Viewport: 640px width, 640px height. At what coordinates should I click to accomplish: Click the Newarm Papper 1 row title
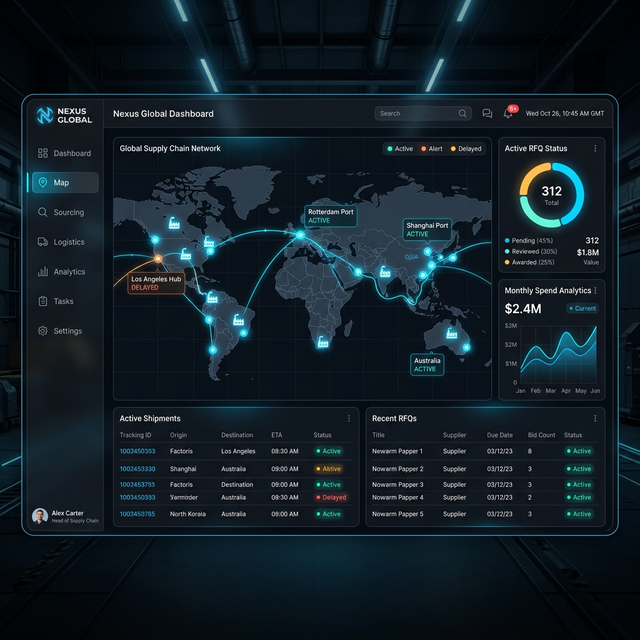click(397, 451)
